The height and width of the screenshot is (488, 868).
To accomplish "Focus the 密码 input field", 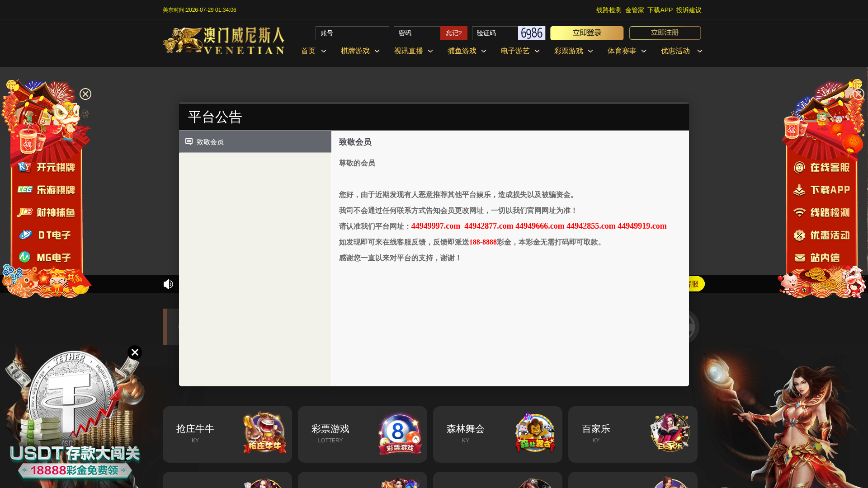I will click(417, 33).
